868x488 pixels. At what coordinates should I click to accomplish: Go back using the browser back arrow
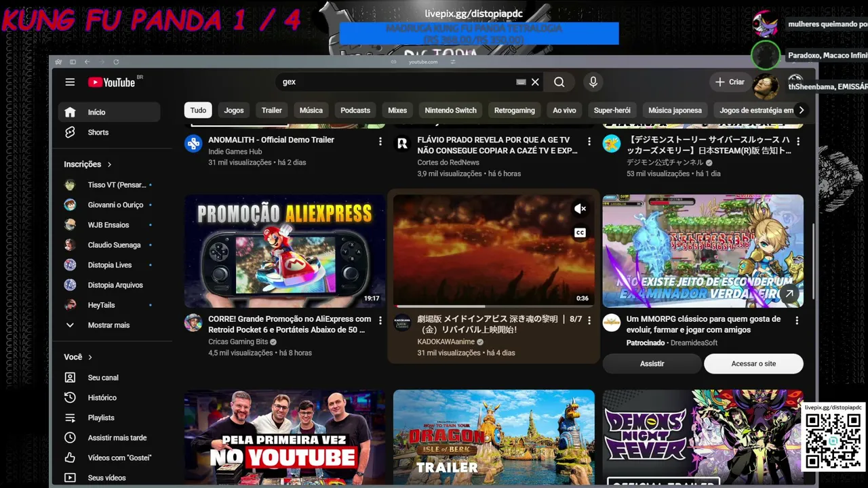click(87, 62)
